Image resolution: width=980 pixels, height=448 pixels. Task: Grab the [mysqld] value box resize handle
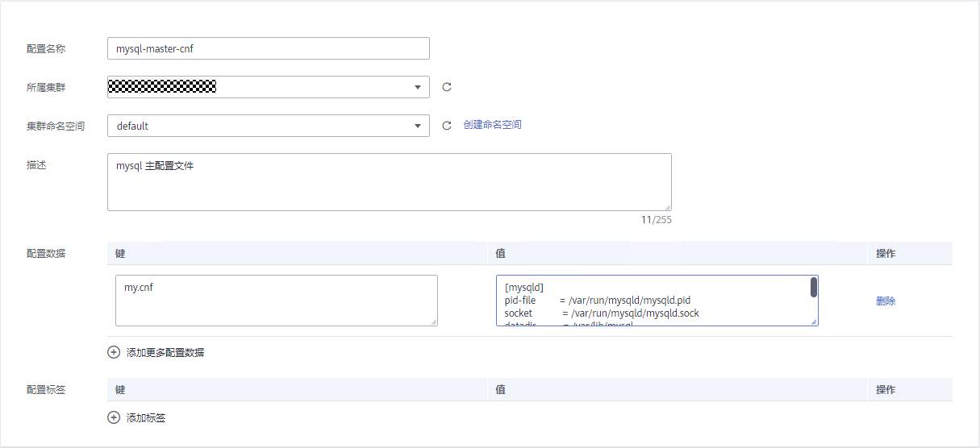pos(815,322)
